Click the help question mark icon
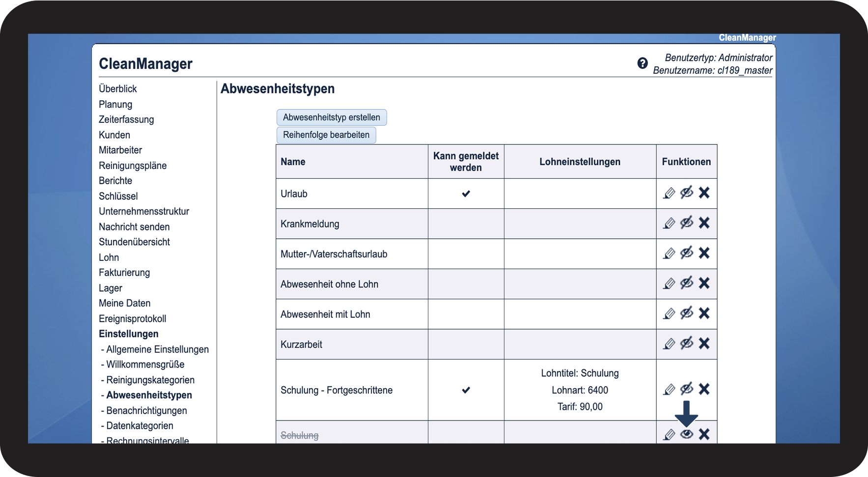The height and width of the screenshot is (477, 868). coord(642,63)
